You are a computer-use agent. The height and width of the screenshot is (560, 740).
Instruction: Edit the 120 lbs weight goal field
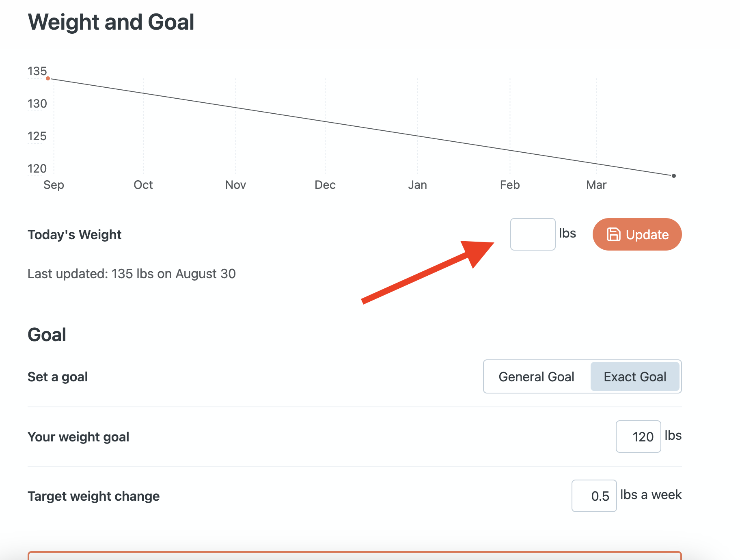(638, 437)
